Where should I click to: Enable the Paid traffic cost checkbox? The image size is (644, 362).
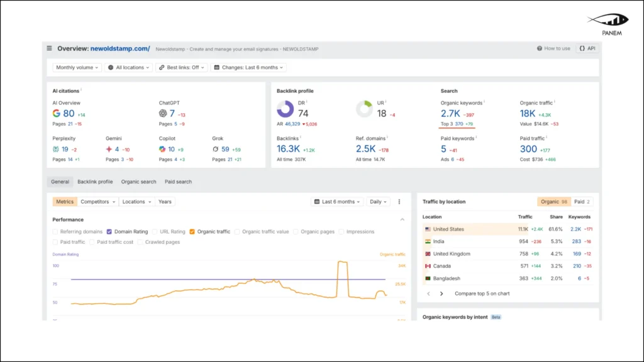(x=92, y=242)
